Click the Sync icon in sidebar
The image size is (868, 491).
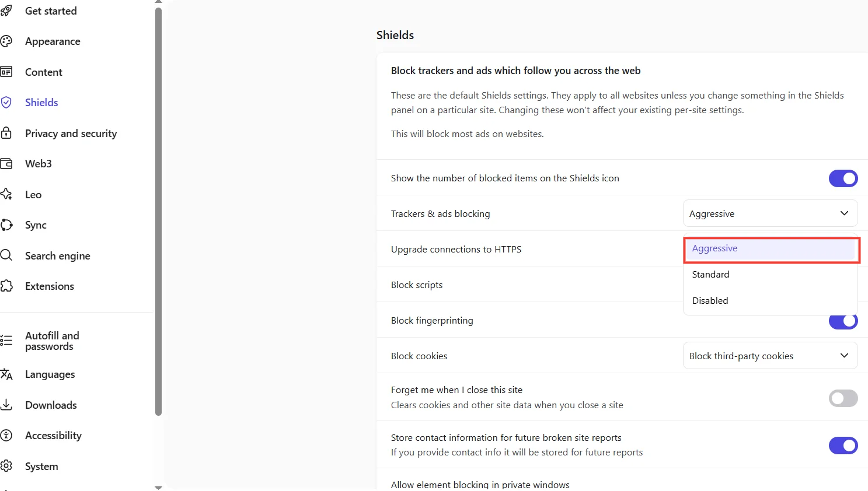tap(6, 225)
